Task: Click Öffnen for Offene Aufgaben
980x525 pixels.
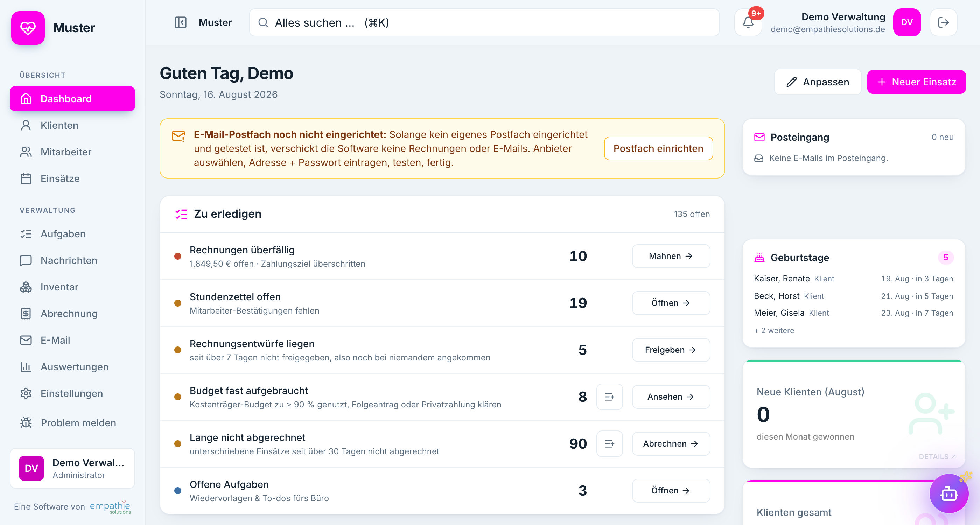Action: [671, 490]
